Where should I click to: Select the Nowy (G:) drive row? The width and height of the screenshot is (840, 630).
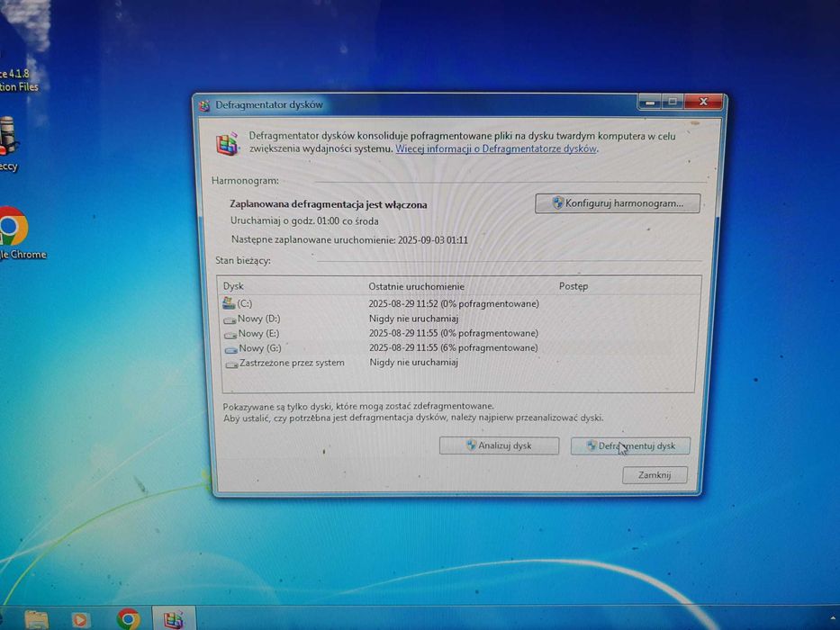(x=458, y=347)
